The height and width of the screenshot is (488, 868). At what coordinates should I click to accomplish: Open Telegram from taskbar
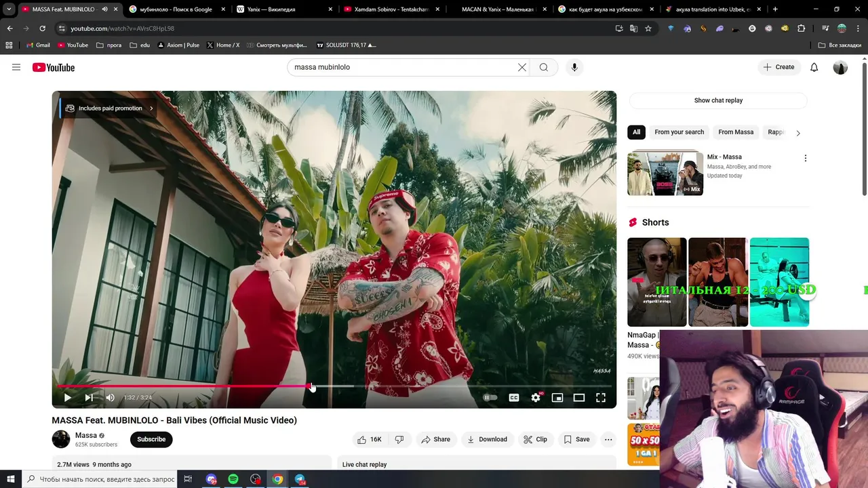pos(300,479)
